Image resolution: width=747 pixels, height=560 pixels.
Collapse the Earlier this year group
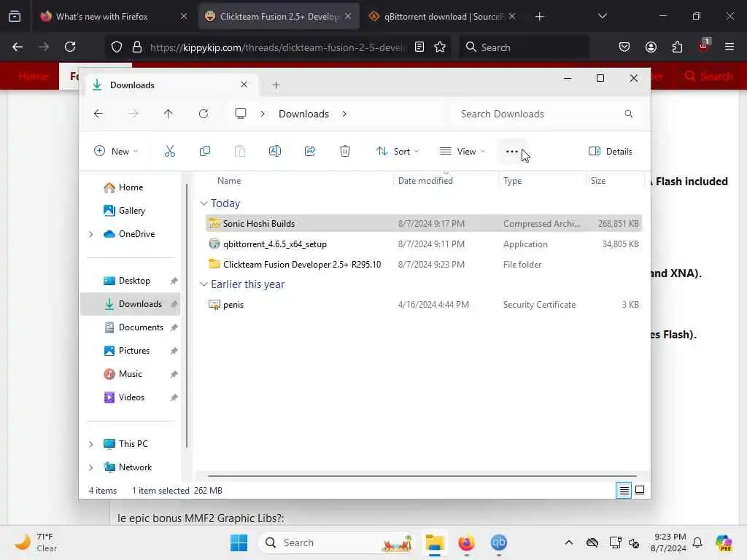[x=204, y=284]
